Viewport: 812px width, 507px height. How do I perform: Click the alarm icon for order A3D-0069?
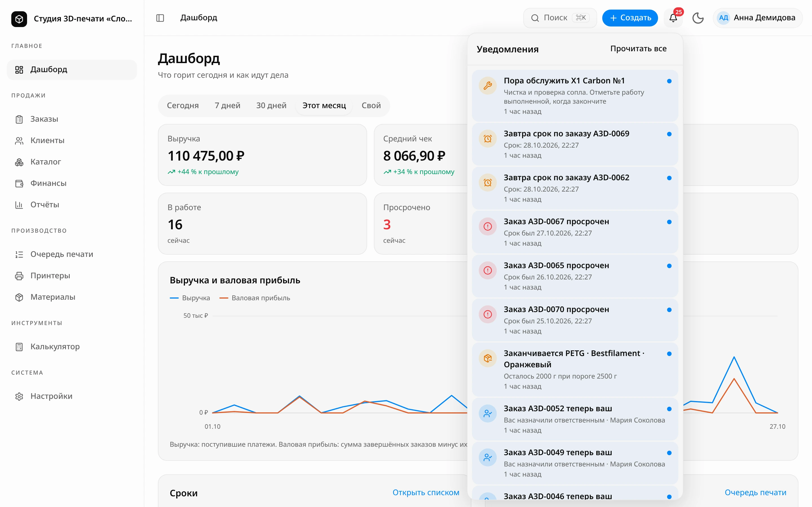coord(487,139)
